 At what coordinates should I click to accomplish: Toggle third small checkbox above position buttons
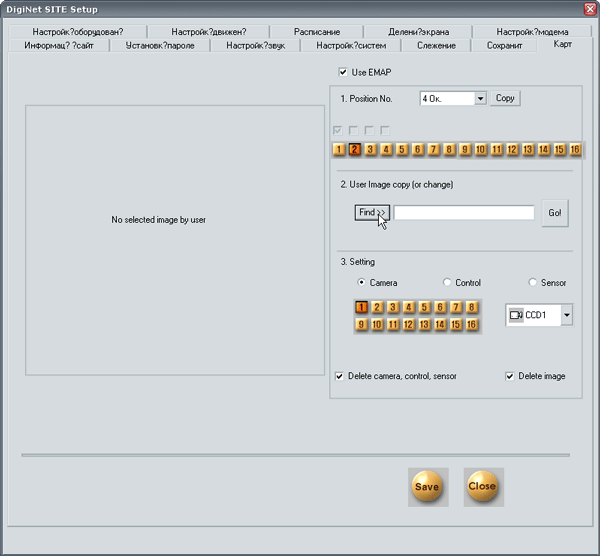[x=369, y=131]
